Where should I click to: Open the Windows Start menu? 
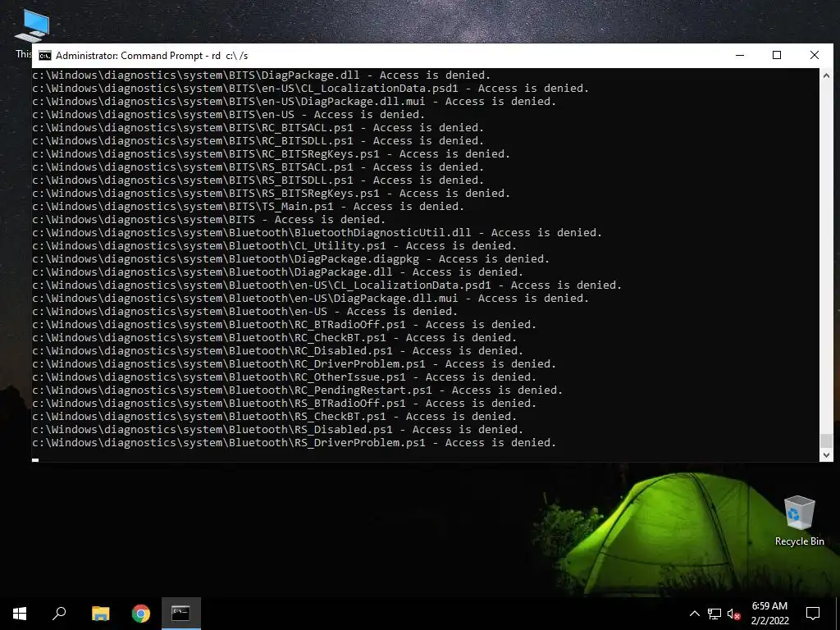coord(20,614)
